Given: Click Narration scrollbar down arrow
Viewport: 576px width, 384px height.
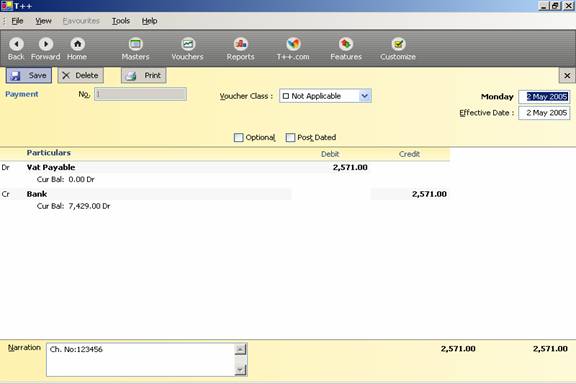Looking at the screenshot, I should coord(240,370).
